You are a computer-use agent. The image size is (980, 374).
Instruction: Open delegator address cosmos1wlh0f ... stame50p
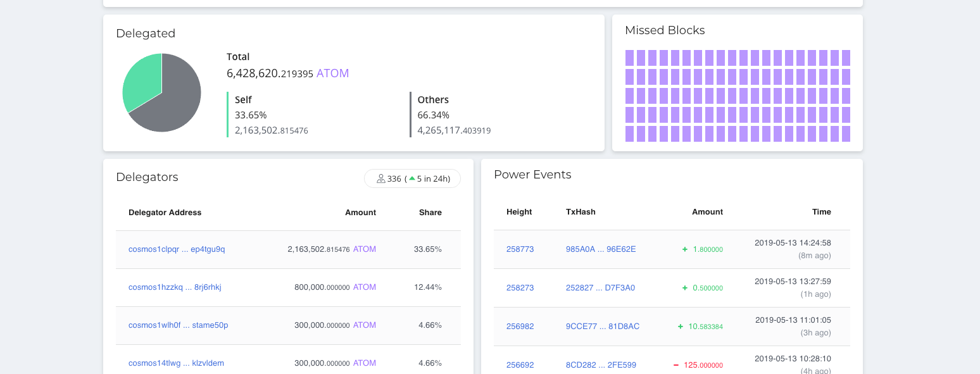[x=178, y=325]
